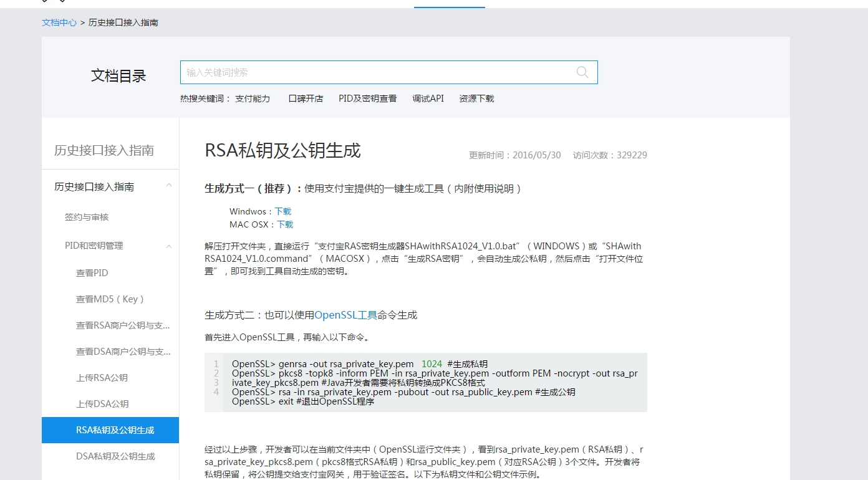Open the OpenSSL工具 hyperlink
The height and width of the screenshot is (480, 868).
pos(345,315)
